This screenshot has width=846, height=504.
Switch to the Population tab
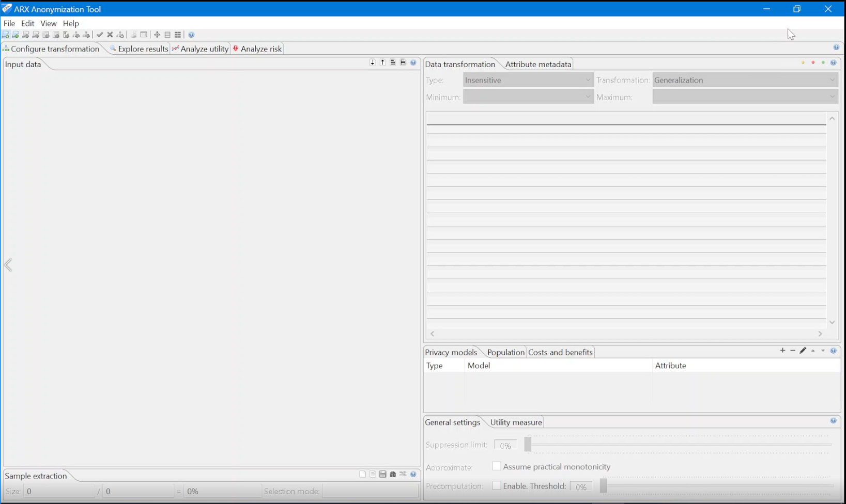click(505, 352)
